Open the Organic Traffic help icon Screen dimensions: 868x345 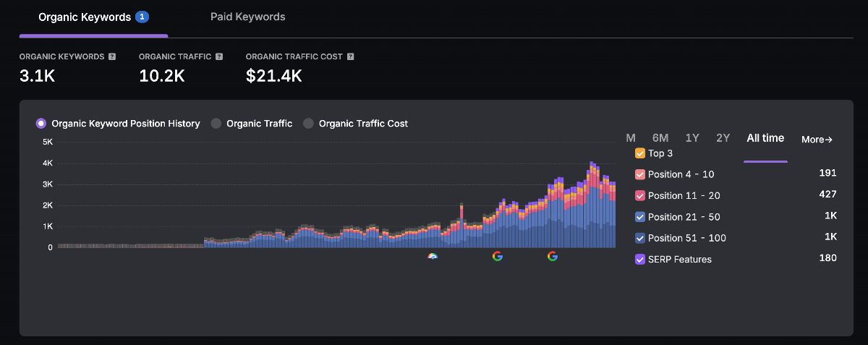[x=219, y=56]
